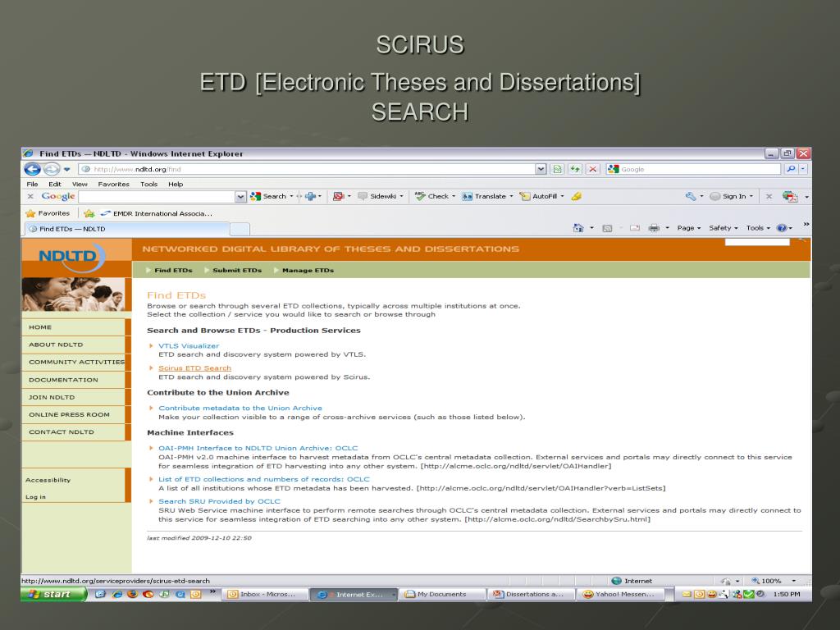The width and height of the screenshot is (840, 630).
Task: Click COMMUNITY ACTIVITIES in the sidebar
Action: point(73,362)
